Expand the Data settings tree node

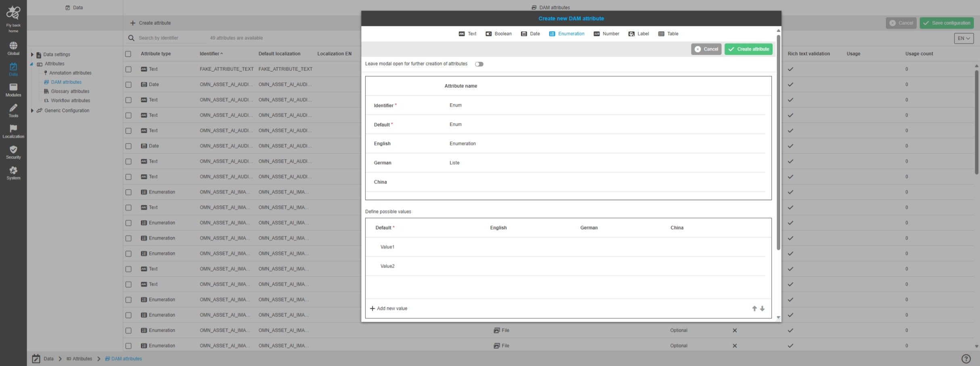[32, 54]
